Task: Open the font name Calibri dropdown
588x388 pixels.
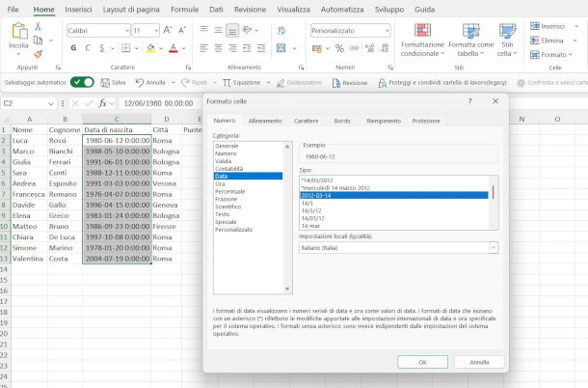Action: [127, 31]
